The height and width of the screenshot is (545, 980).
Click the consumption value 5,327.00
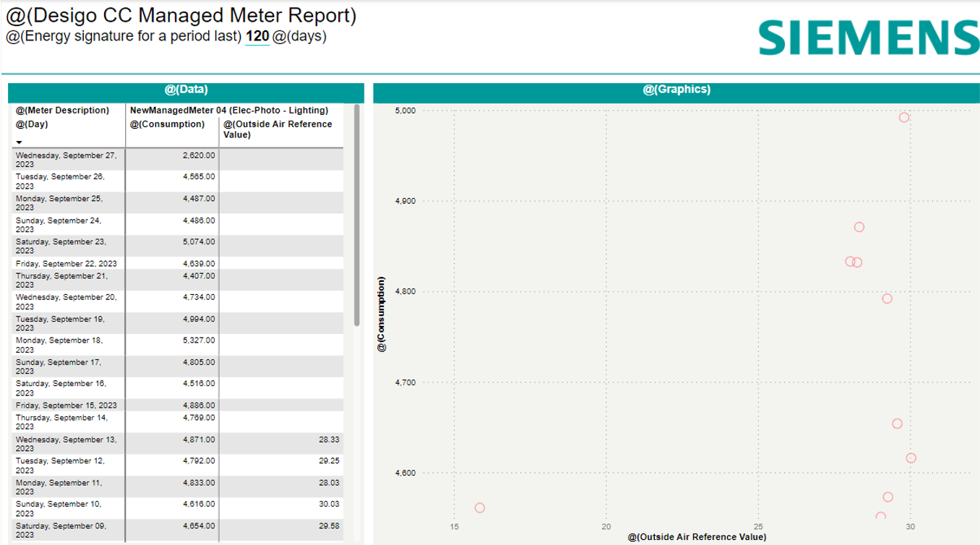[199, 340]
